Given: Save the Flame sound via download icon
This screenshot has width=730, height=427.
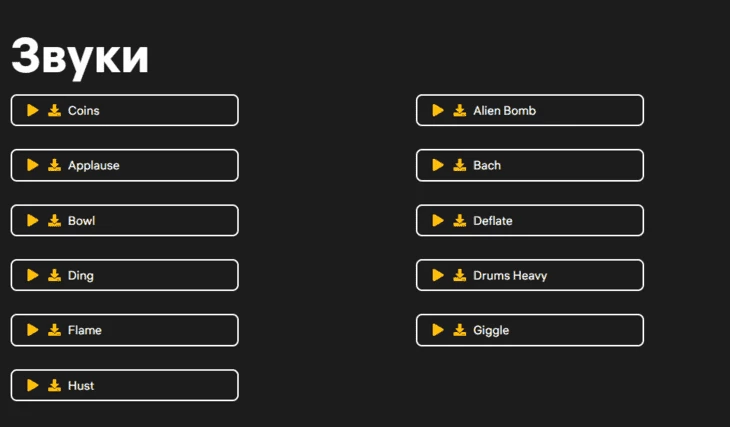Looking at the screenshot, I should coord(54,330).
